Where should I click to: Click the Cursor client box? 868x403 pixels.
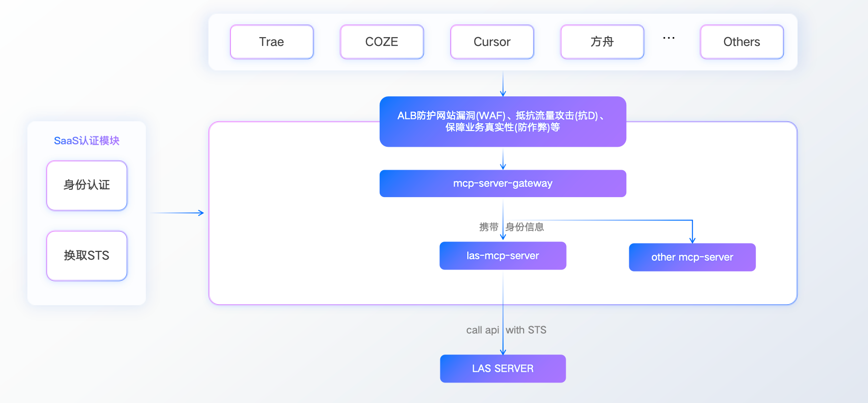(492, 42)
